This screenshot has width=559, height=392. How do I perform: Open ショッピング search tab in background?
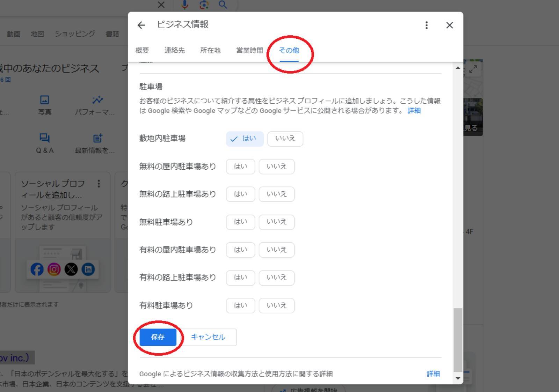click(75, 34)
